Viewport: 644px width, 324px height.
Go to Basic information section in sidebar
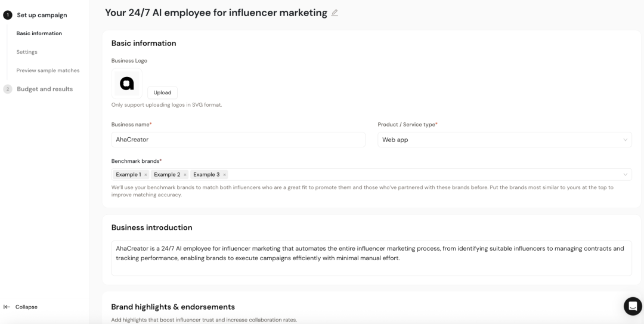tap(39, 33)
